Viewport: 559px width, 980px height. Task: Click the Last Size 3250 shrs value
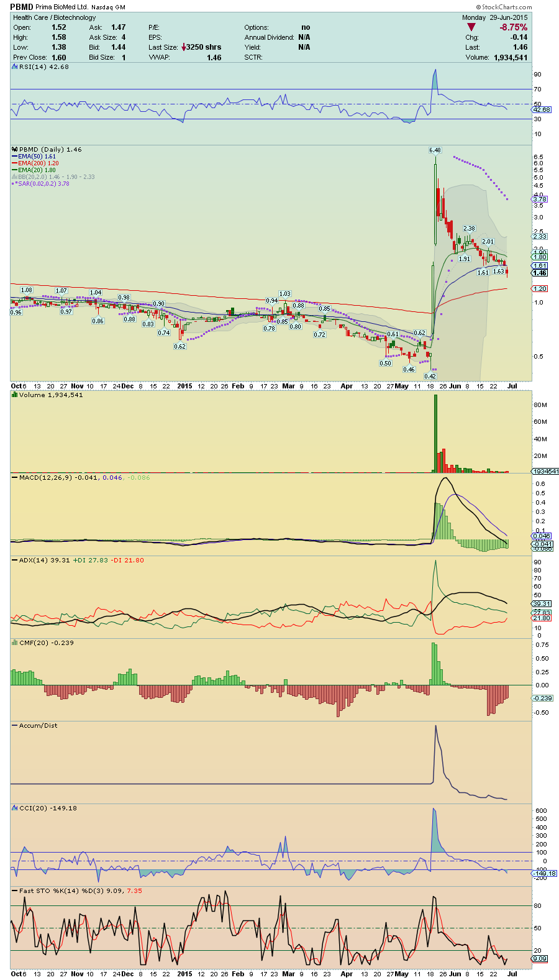(x=204, y=47)
